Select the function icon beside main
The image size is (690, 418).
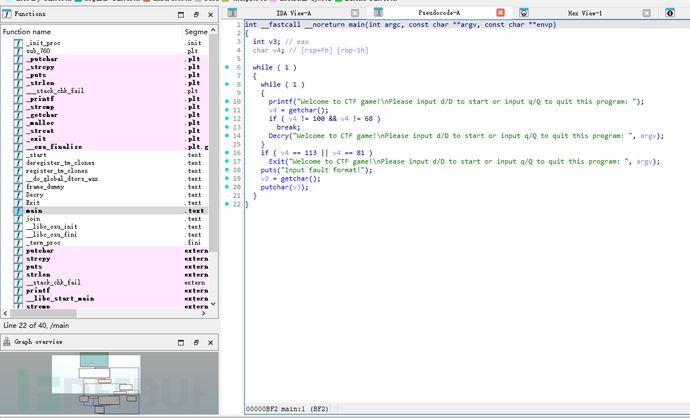coord(18,212)
